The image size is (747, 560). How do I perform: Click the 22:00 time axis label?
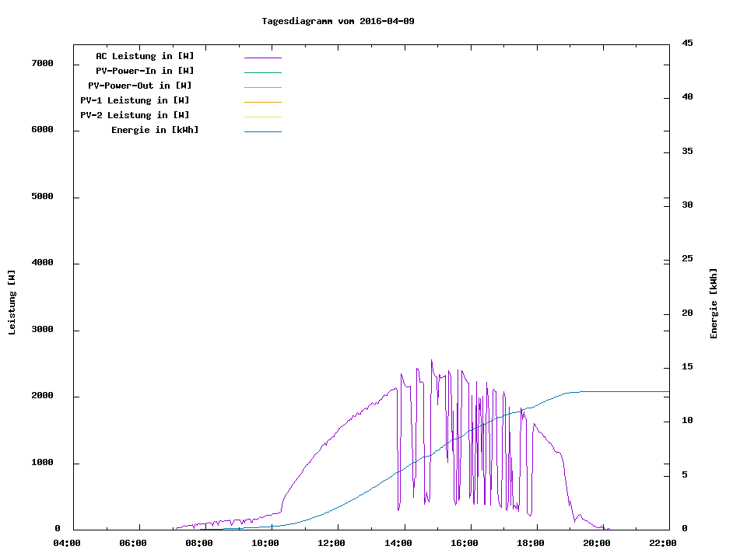(662, 544)
